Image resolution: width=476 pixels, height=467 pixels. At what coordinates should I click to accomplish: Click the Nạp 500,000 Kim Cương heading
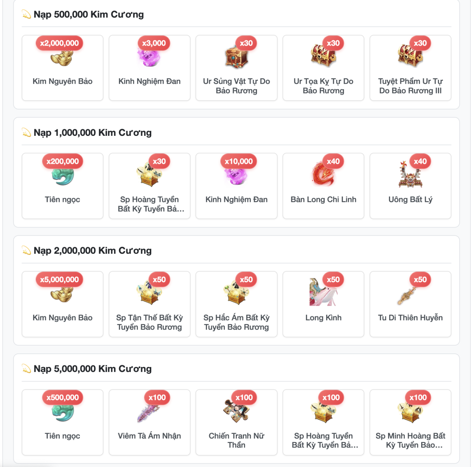point(89,14)
